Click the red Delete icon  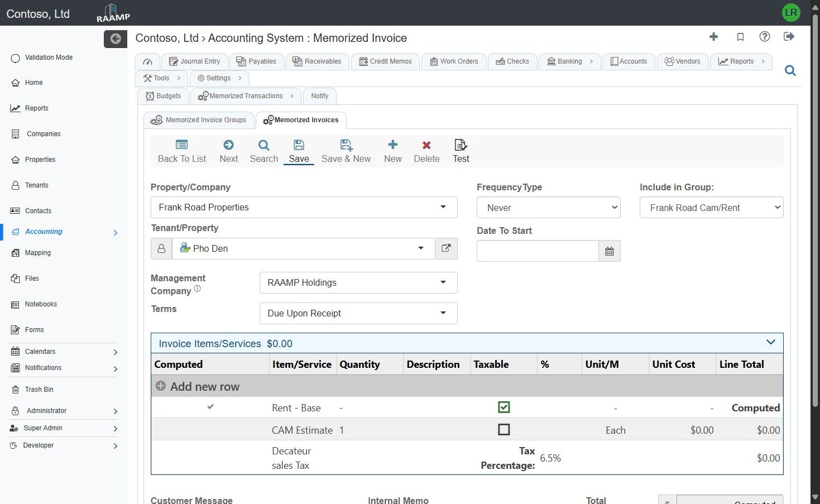426,146
